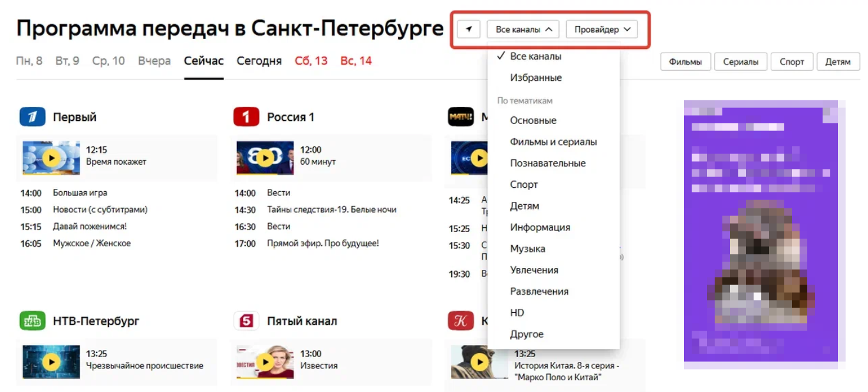This screenshot has height=392, width=868.
Task: Play the Известия broadcast thumbnail
Action: (265, 362)
